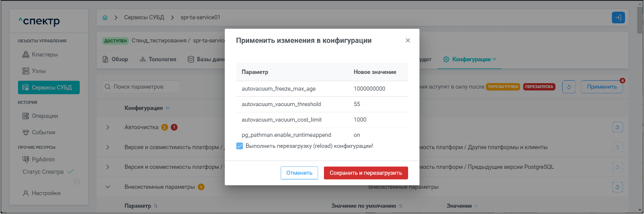The width and height of the screenshot is (644, 214).
Task: Switch to the Базы данных tab
Action: pyautogui.click(x=207, y=59)
